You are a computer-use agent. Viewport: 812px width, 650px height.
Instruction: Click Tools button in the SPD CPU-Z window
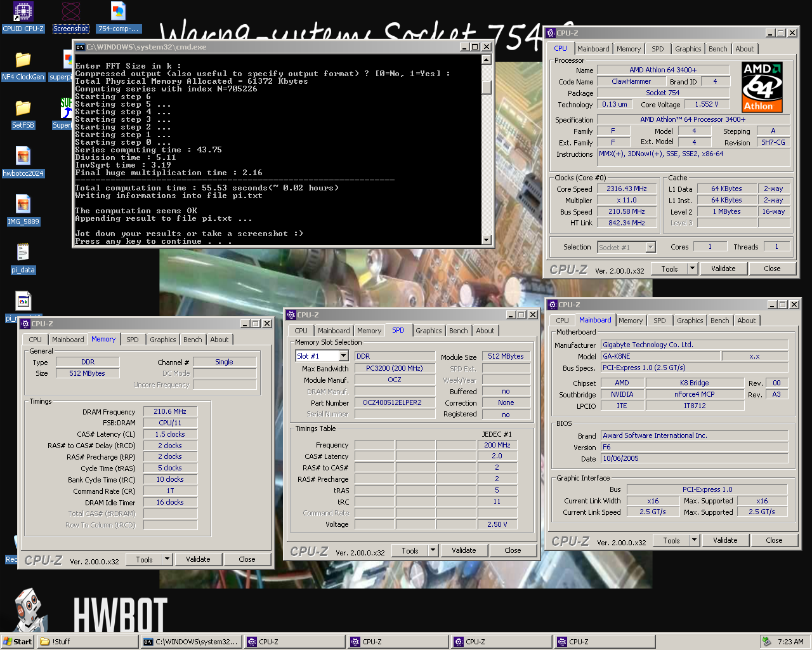(410, 550)
